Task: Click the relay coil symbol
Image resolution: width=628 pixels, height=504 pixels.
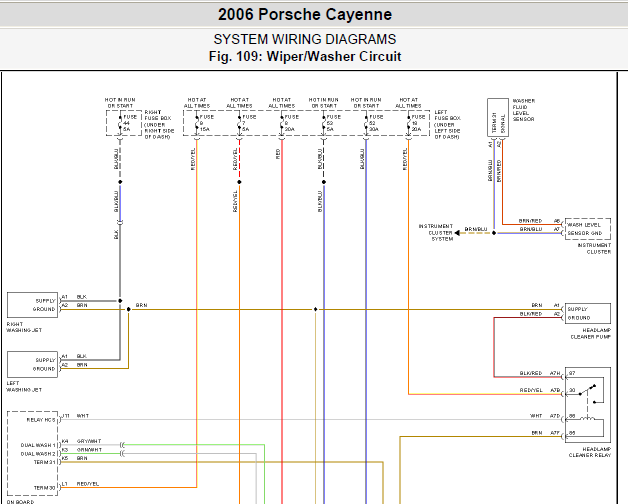Action: (x=588, y=419)
